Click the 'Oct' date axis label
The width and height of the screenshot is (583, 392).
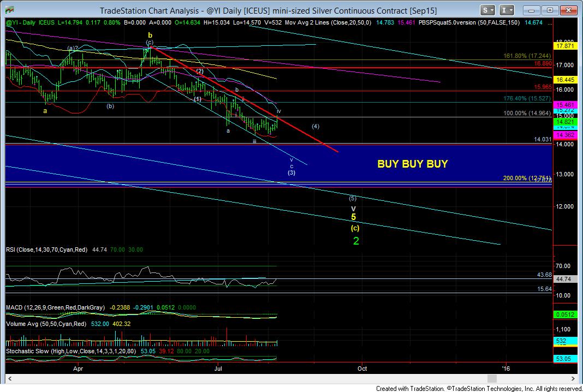pyautogui.click(x=362, y=369)
